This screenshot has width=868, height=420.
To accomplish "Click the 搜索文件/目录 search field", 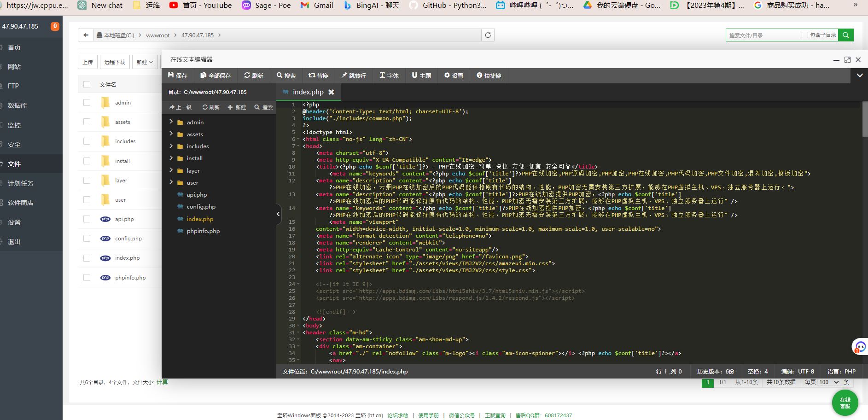I will coord(763,35).
